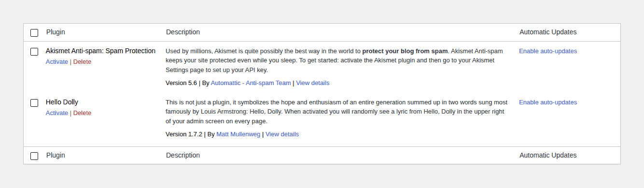The width and height of the screenshot is (644, 188).
Task: Check the select-all checkbox in the bottom footer
Action: (x=34, y=156)
